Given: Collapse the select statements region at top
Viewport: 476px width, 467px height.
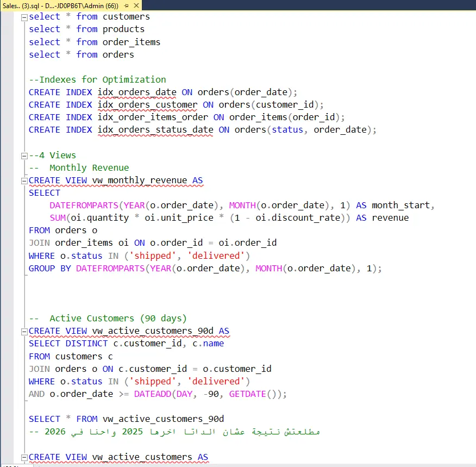Looking at the screenshot, I should click(24, 17).
